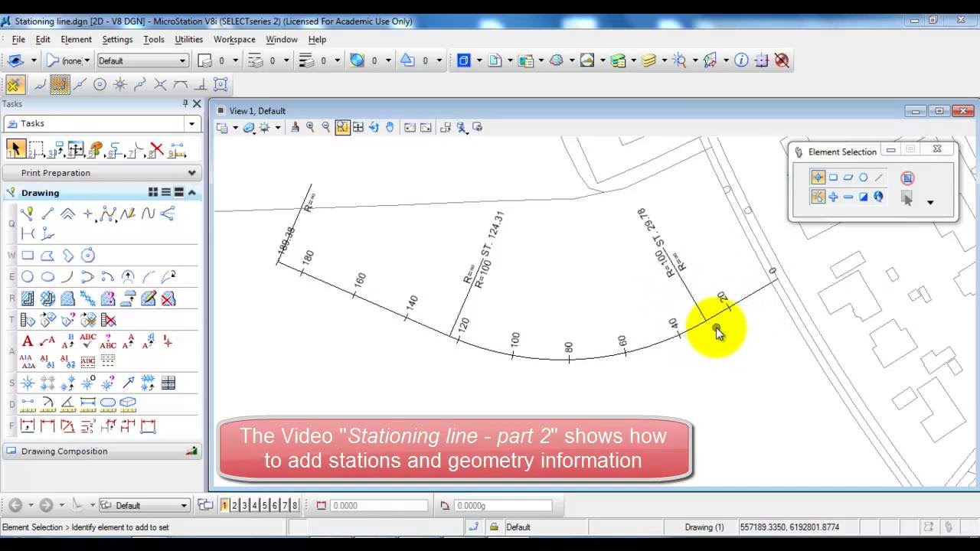Open the Element Information 'i' tool

[x=741, y=60]
